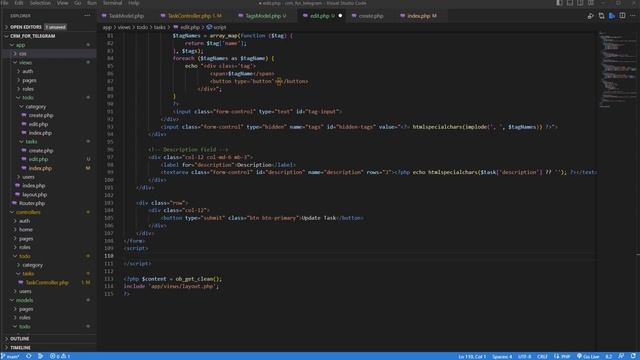This screenshot has height=360, width=640.
Task: Open the Help menu
Action: tap(134, 3)
